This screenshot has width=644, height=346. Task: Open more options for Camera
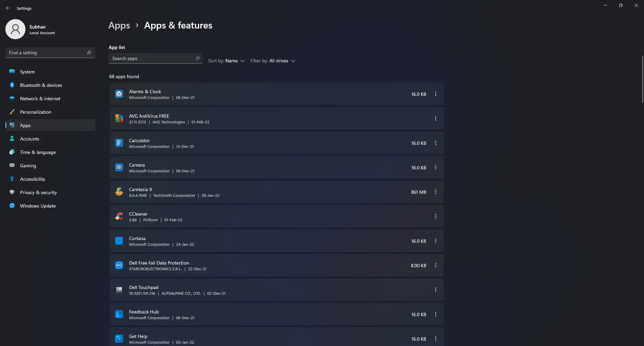(436, 168)
